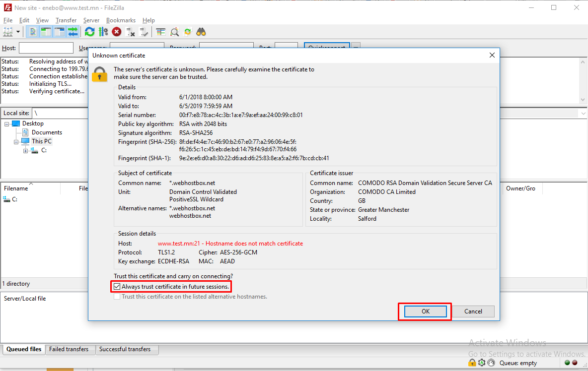This screenshot has width=588, height=371.
Task: Open the remote site path dropdown arrow
Action: [x=583, y=113]
